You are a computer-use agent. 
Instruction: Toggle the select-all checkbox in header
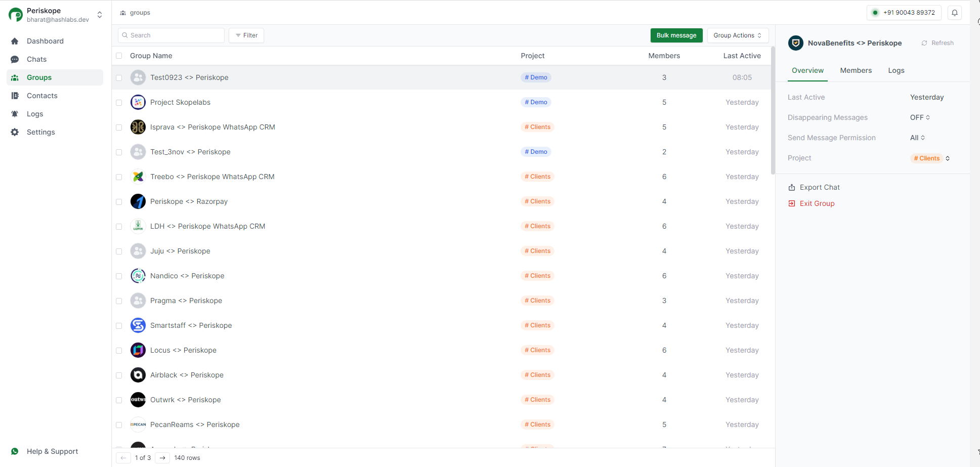pos(119,56)
